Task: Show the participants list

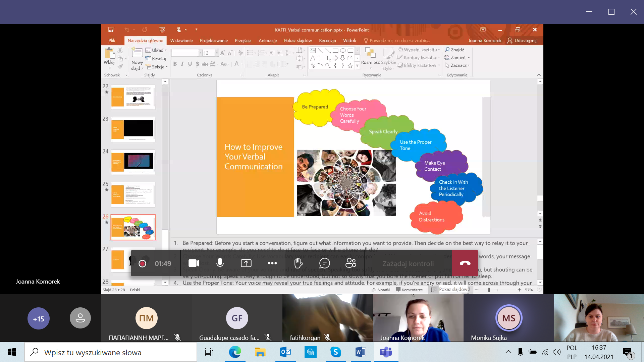Action: (351, 263)
